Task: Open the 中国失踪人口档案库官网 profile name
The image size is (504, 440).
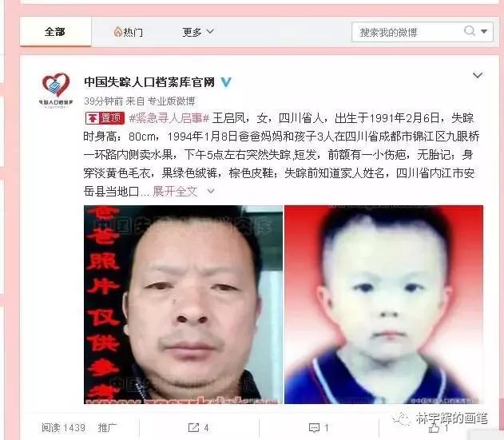Action: [149, 82]
